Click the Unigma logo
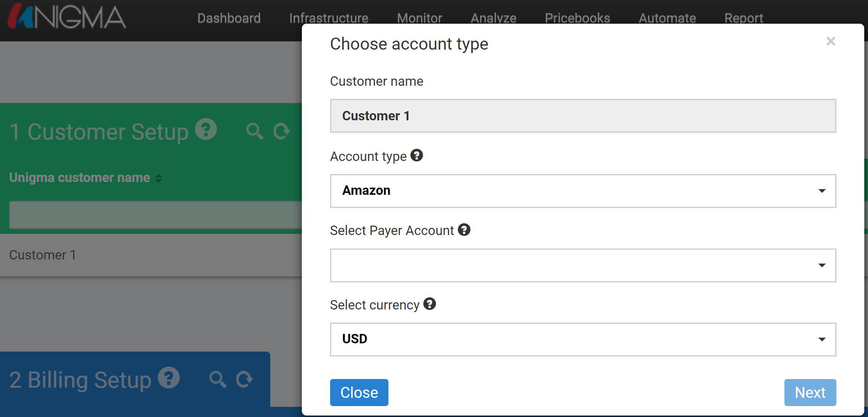The height and width of the screenshot is (417, 868). pyautogui.click(x=67, y=17)
